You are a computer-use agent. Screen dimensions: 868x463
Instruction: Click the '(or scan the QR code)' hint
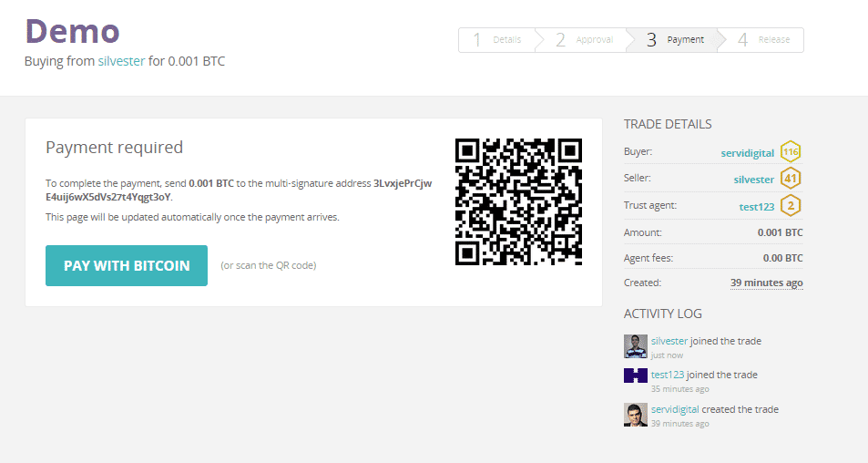point(269,265)
